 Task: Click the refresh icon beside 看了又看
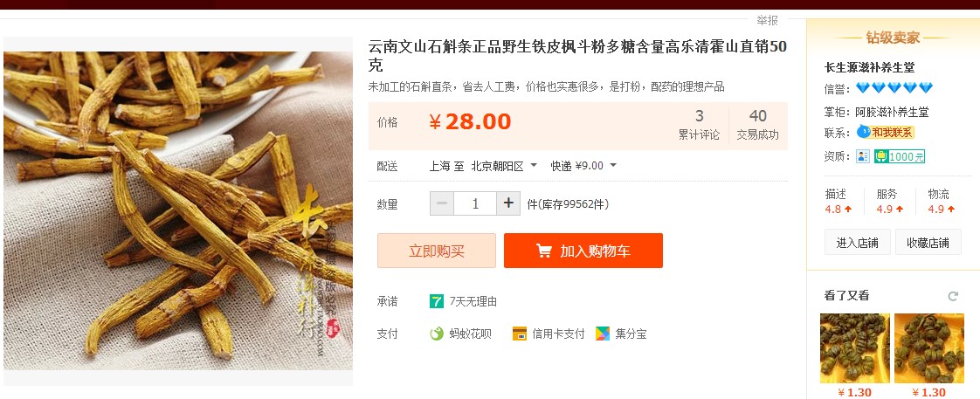click(x=953, y=296)
